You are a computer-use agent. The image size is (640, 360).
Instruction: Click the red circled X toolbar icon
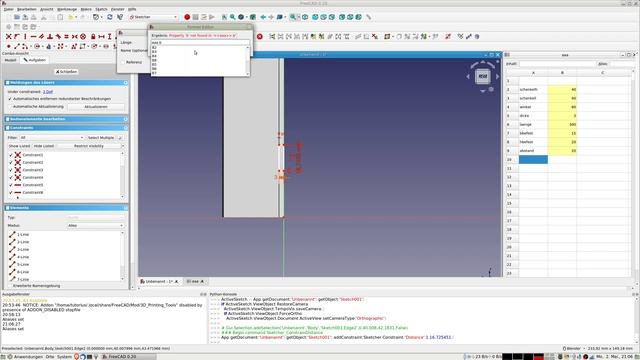coord(260,37)
